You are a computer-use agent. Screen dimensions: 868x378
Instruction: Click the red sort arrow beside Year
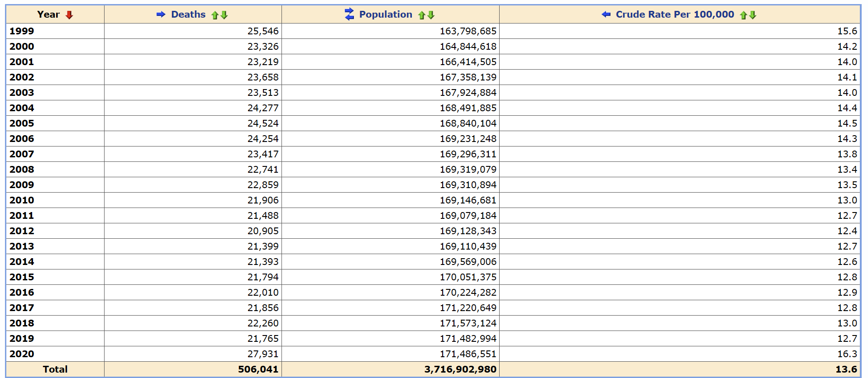click(69, 15)
